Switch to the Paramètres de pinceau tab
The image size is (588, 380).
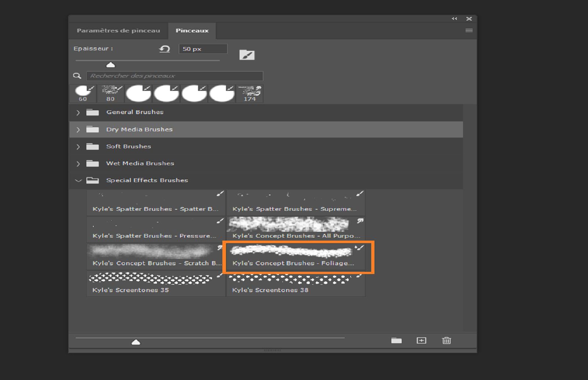coord(118,31)
